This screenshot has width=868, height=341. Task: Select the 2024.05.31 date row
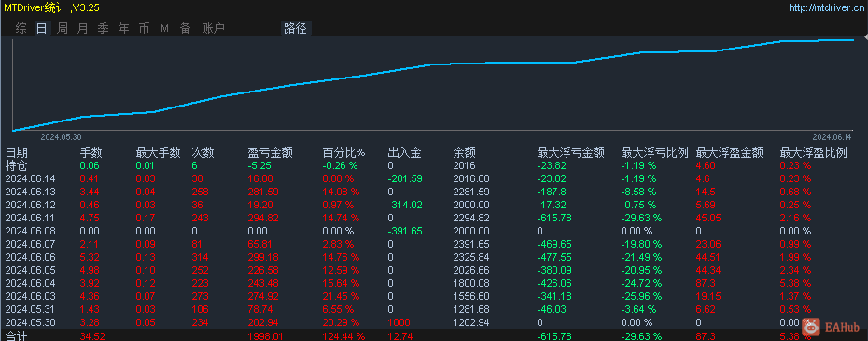(x=30, y=309)
